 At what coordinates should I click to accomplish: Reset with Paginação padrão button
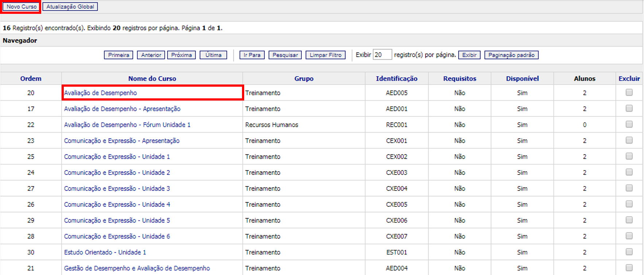511,55
